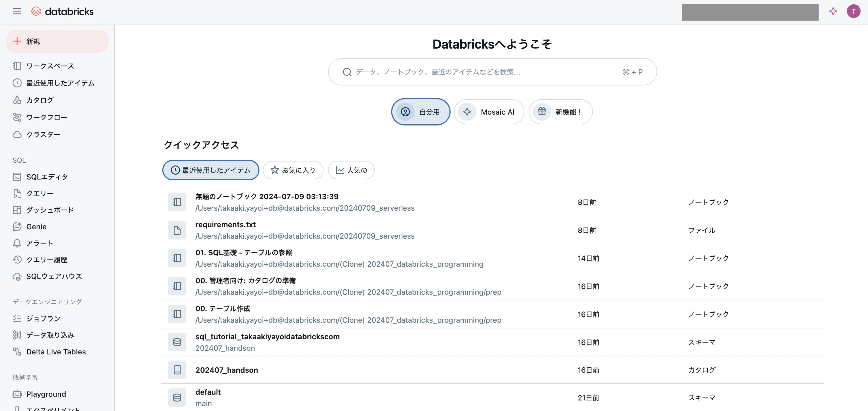This screenshot has height=411, width=868.
Task: Open requirements.txt file
Action: pyautogui.click(x=225, y=224)
